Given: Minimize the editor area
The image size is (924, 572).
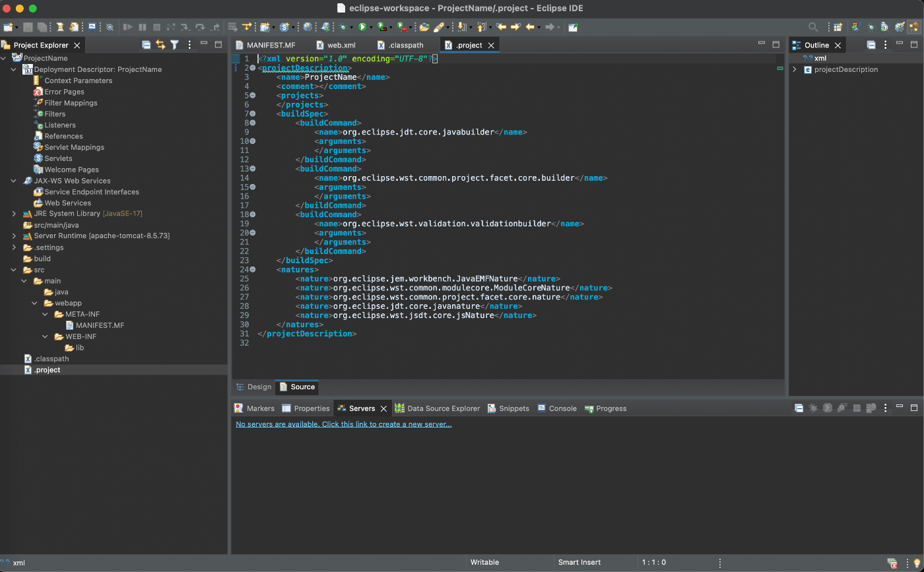Looking at the screenshot, I should pyautogui.click(x=762, y=44).
